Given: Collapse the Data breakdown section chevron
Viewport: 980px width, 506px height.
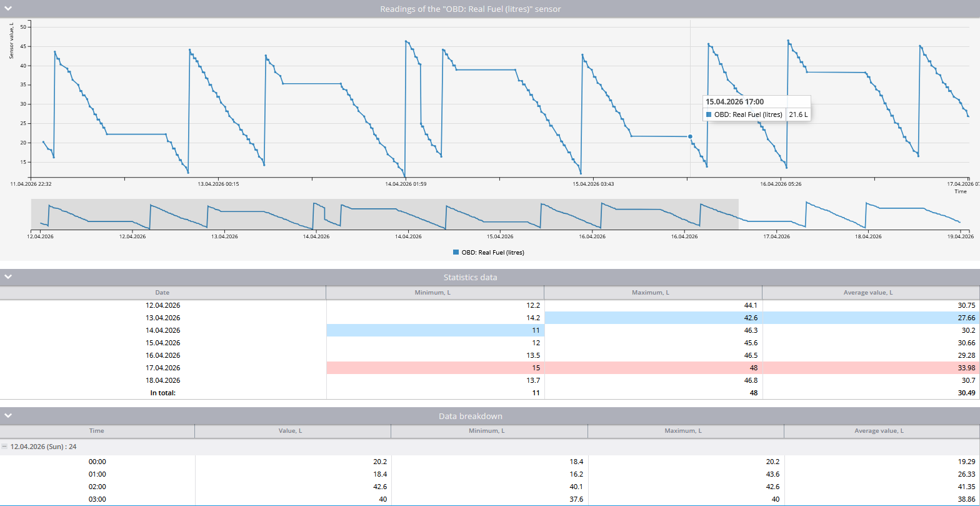Looking at the screenshot, I should [x=7, y=415].
